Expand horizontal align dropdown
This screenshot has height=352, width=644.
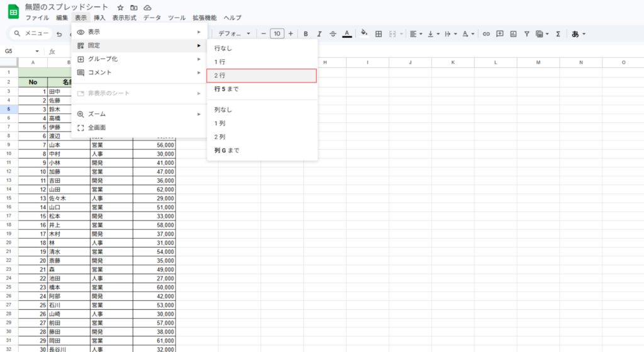pyautogui.click(x=416, y=34)
